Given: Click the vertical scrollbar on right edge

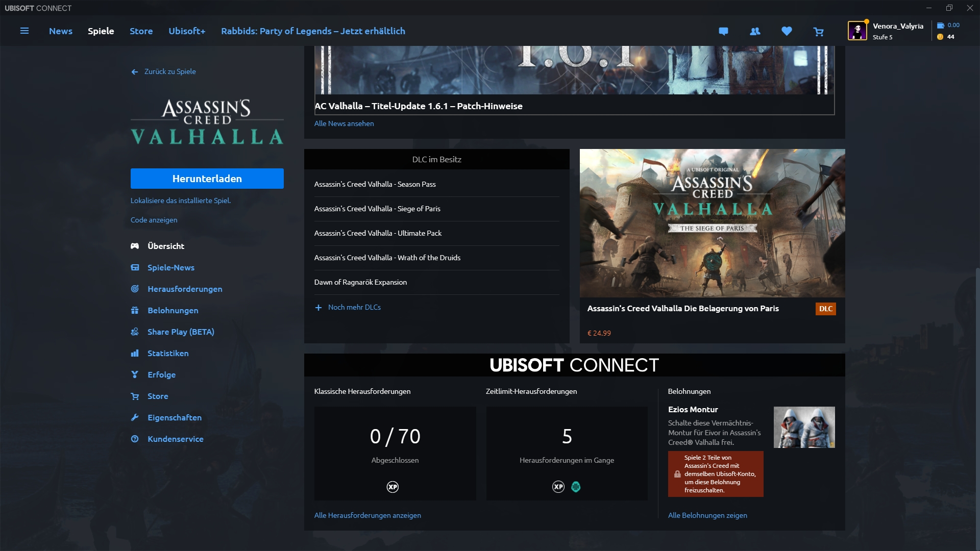Looking at the screenshot, I should point(977,408).
